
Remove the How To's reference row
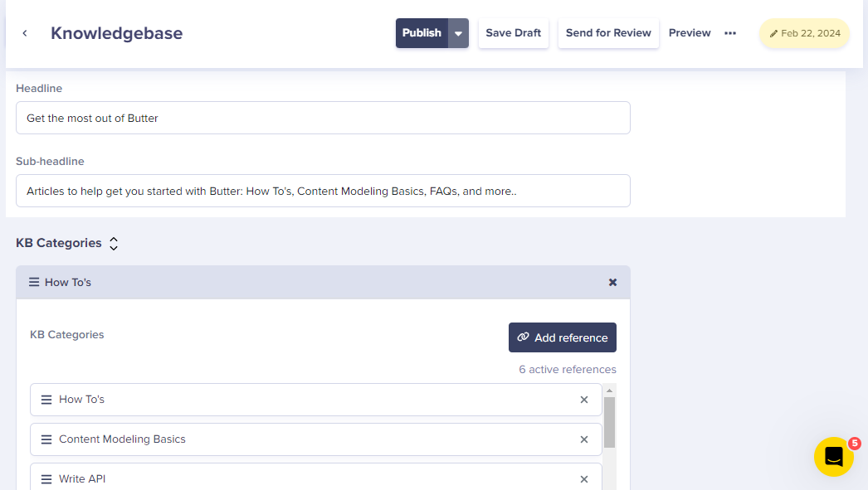584,400
